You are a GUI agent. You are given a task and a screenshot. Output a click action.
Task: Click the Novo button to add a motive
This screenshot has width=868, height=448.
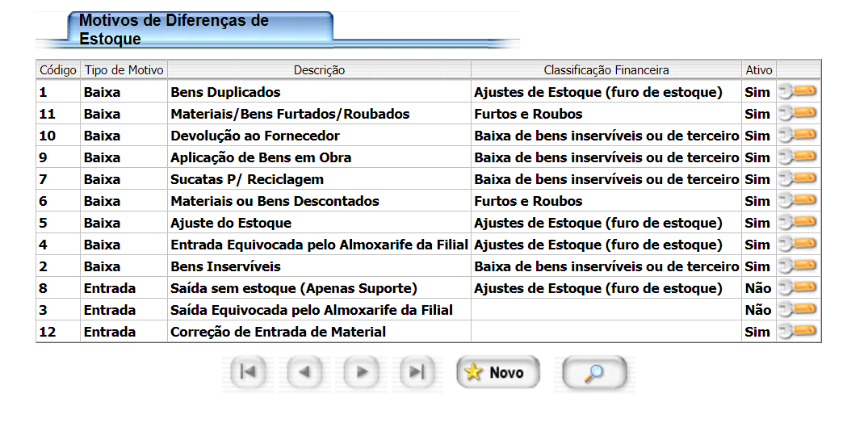point(497,372)
